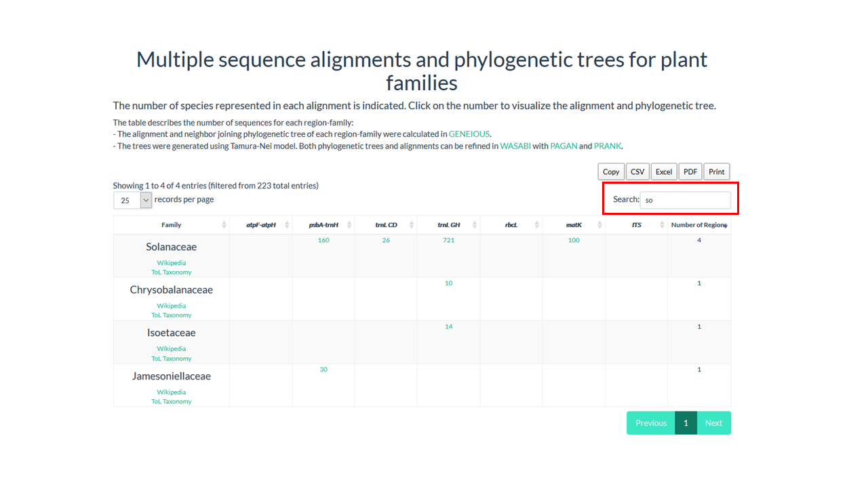Open Isoetaceae Wikipedia link
Screen dimensions: 868x488
click(x=172, y=349)
